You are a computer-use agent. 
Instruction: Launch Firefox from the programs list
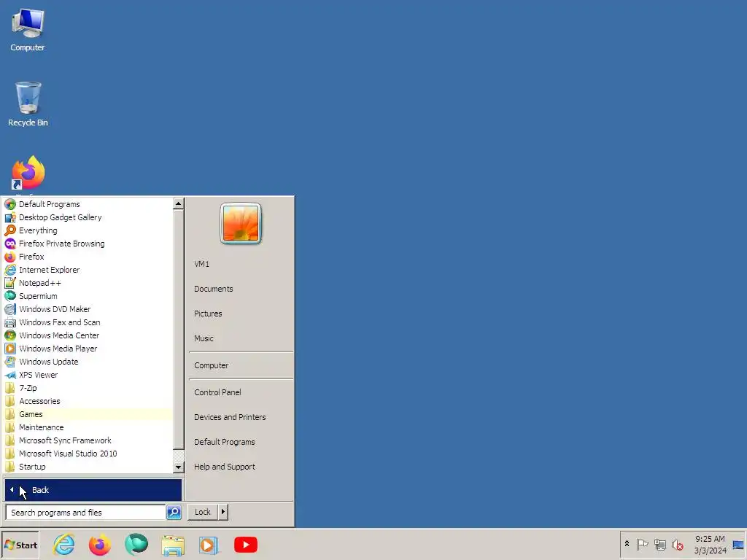click(88, 257)
